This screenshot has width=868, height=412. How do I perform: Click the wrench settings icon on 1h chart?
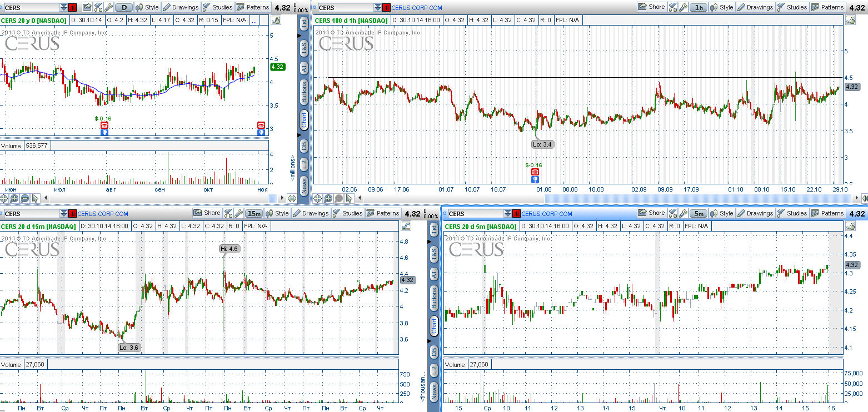(x=683, y=7)
